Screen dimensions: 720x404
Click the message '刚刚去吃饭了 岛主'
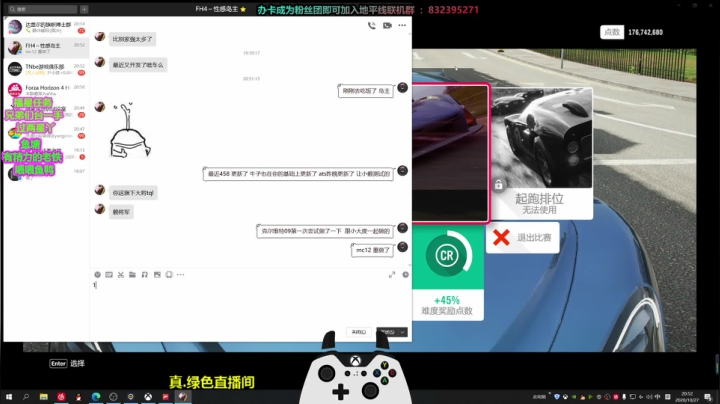(x=366, y=91)
